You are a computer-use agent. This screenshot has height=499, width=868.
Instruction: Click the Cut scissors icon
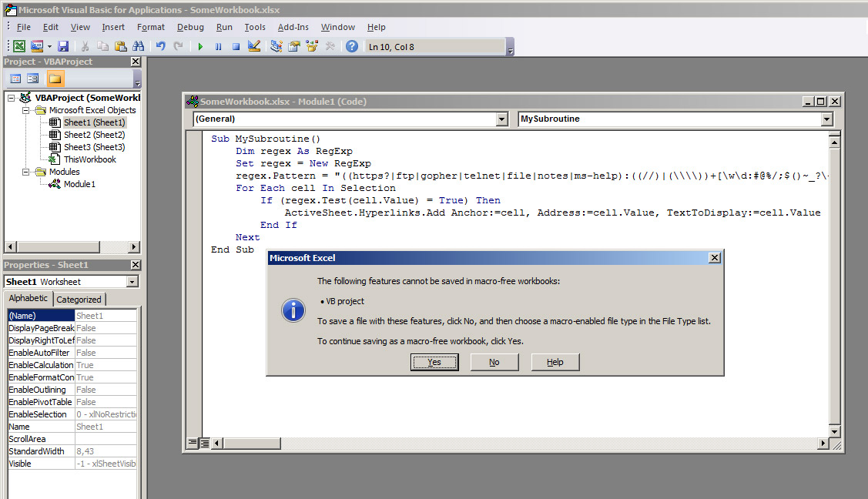point(85,46)
